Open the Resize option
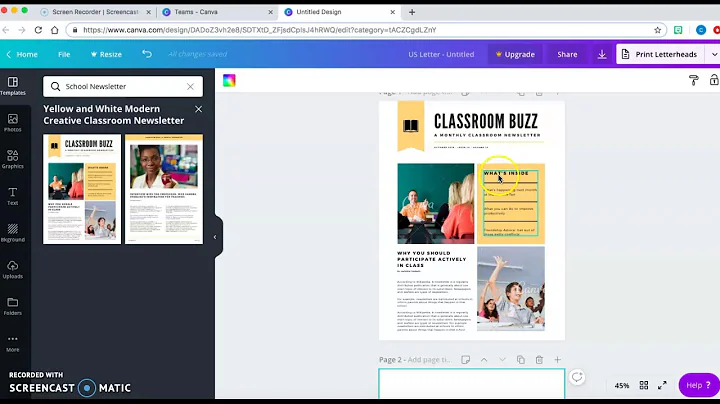 tap(106, 54)
